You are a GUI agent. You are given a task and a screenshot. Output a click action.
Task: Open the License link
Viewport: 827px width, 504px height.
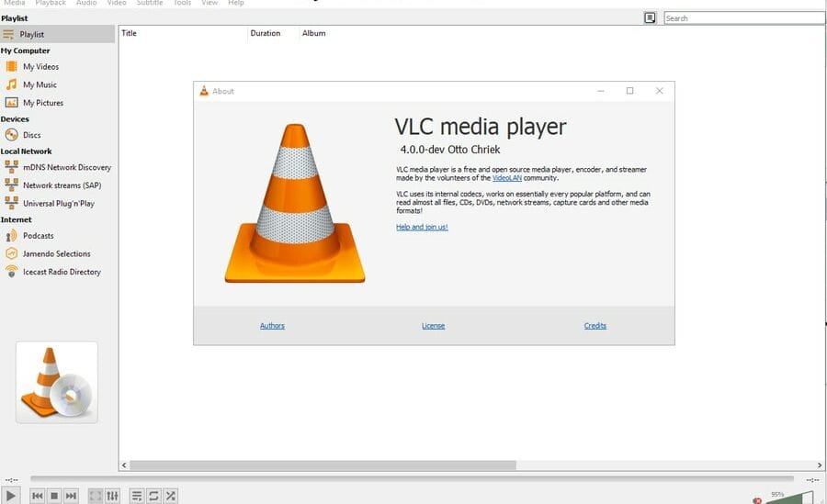(433, 326)
